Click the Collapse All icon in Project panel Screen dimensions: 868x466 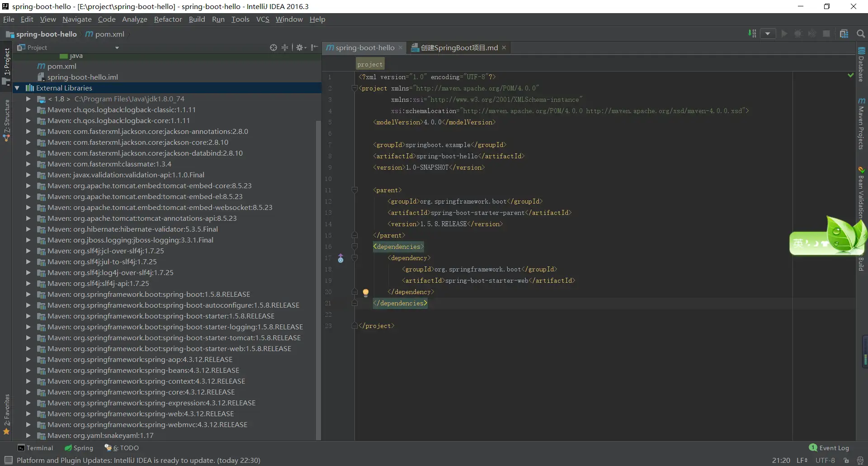pyautogui.click(x=285, y=48)
